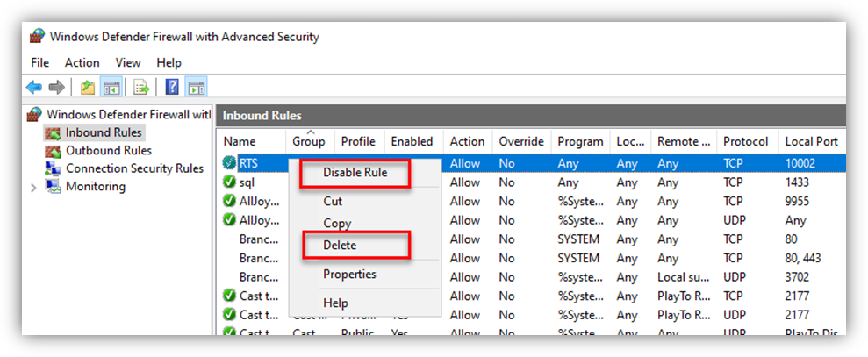Viewport: 868px width, 357px height.
Task: Click the blue Back arrow in toolbar
Action: tap(34, 87)
